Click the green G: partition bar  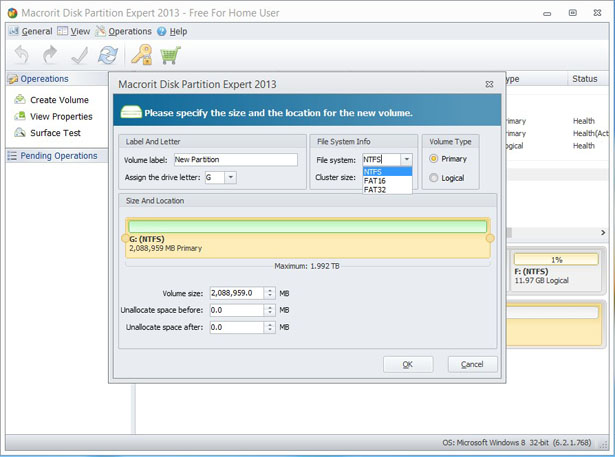[308, 226]
